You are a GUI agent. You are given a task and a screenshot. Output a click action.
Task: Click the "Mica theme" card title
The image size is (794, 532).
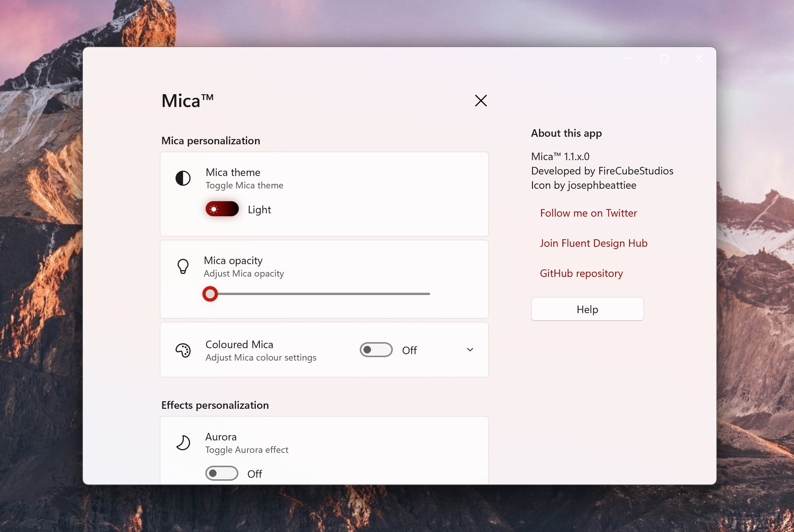coord(233,172)
